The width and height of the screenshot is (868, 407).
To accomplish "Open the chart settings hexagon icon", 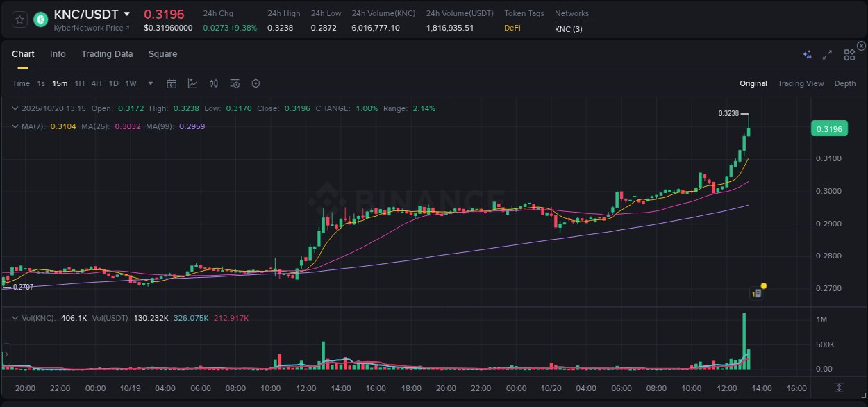I will tap(256, 83).
